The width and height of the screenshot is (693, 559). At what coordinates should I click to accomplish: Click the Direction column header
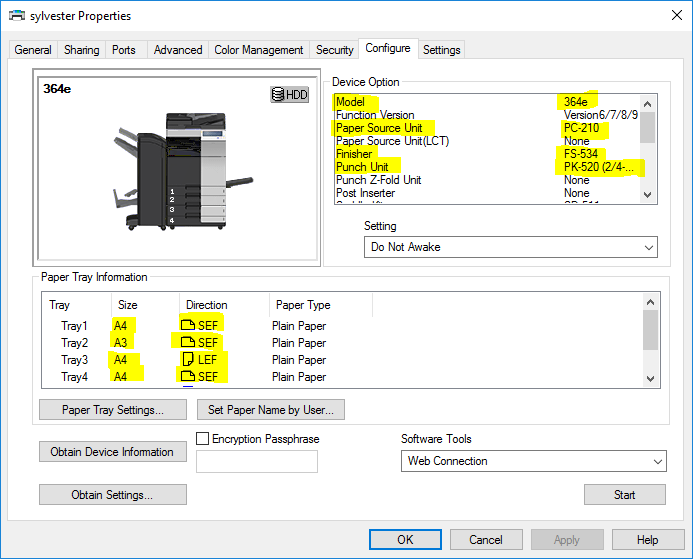(x=225, y=305)
